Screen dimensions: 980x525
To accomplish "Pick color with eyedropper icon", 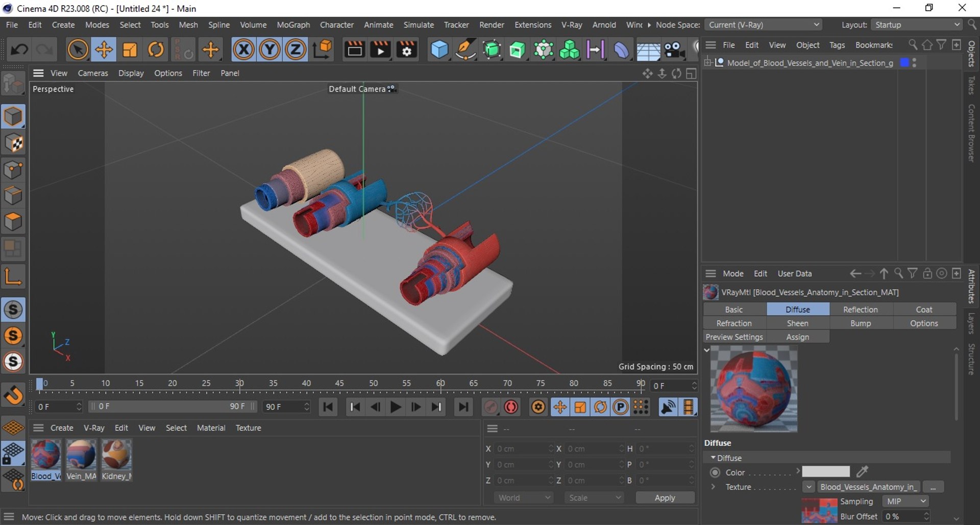I will (x=862, y=471).
